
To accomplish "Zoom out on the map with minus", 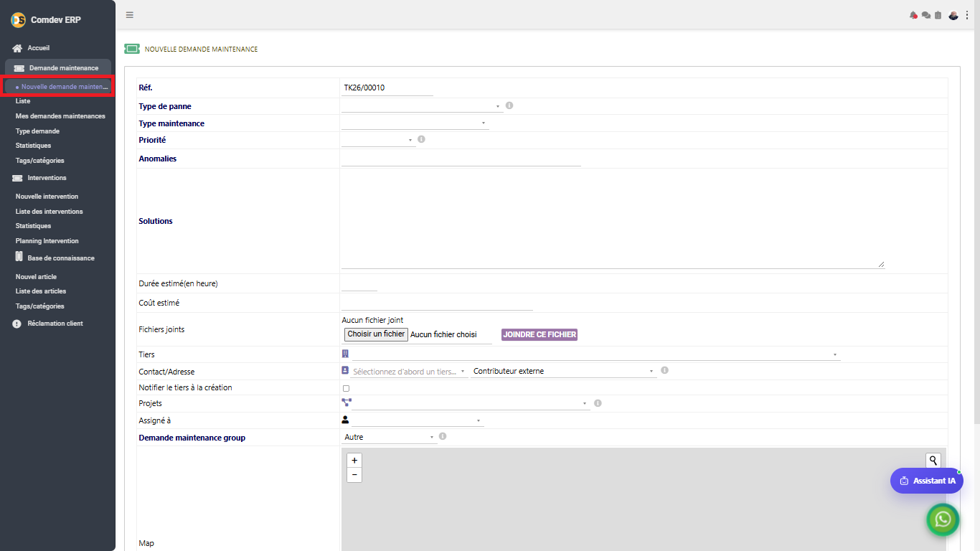I will click(354, 475).
